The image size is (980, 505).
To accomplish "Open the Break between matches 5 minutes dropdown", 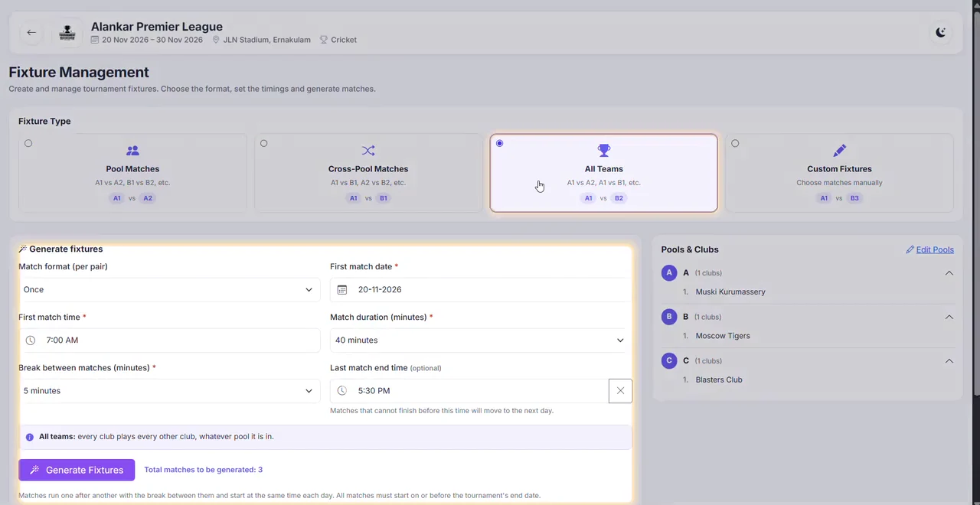I will pos(169,390).
